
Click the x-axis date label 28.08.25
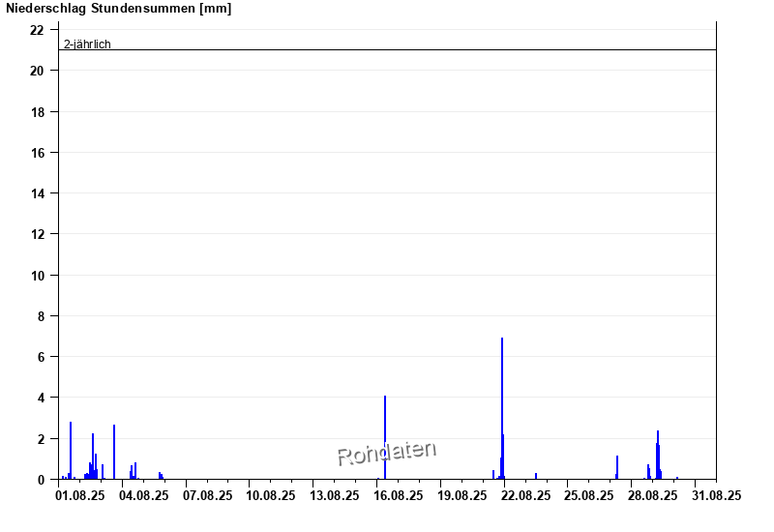[653, 495]
